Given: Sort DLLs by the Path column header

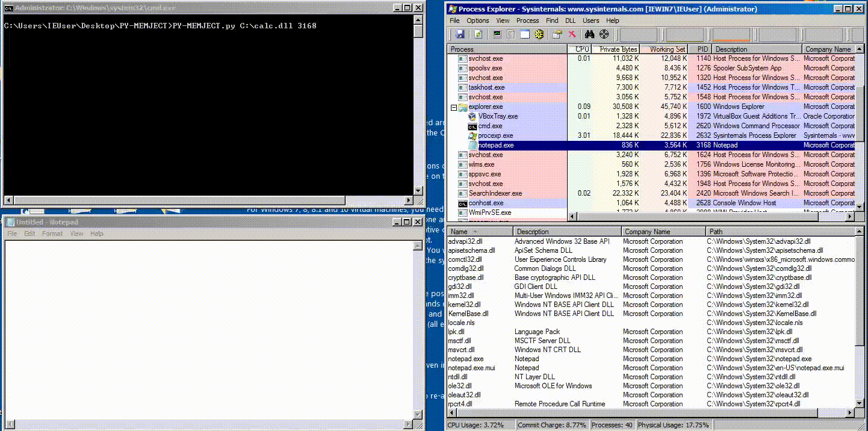Looking at the screenshot, I should pyautogui.click(x=781, y=232).
